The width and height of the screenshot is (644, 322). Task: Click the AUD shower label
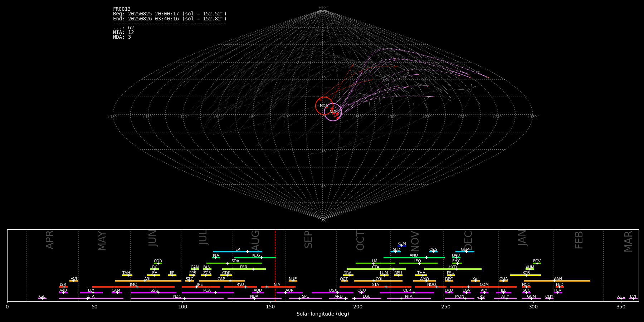[x=258, y=291]
